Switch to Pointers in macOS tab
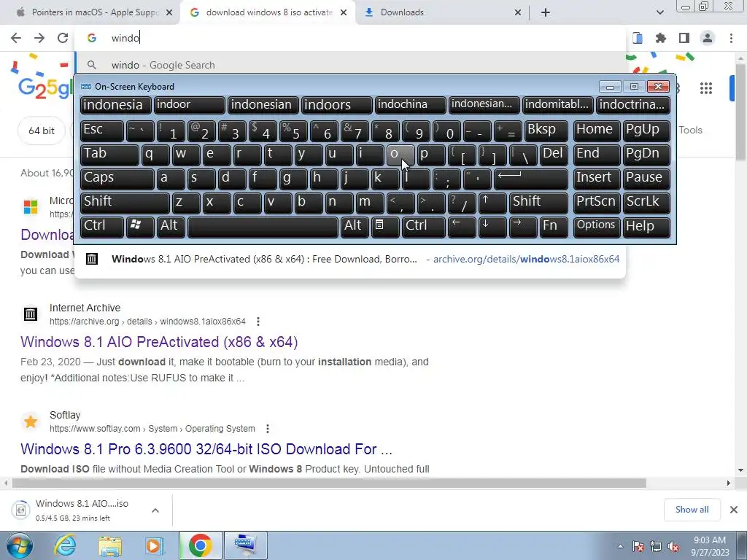Screen dimensions: 747x560 coord(90,12)
